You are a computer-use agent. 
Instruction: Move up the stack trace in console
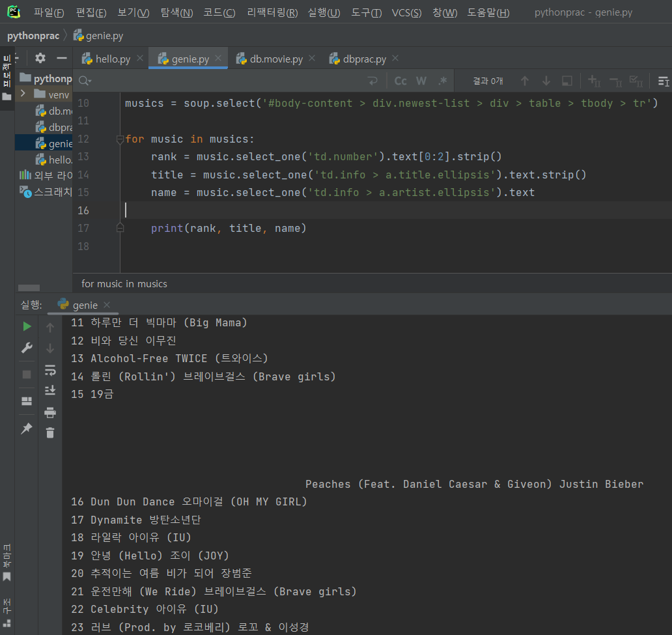tap(50, 327)
